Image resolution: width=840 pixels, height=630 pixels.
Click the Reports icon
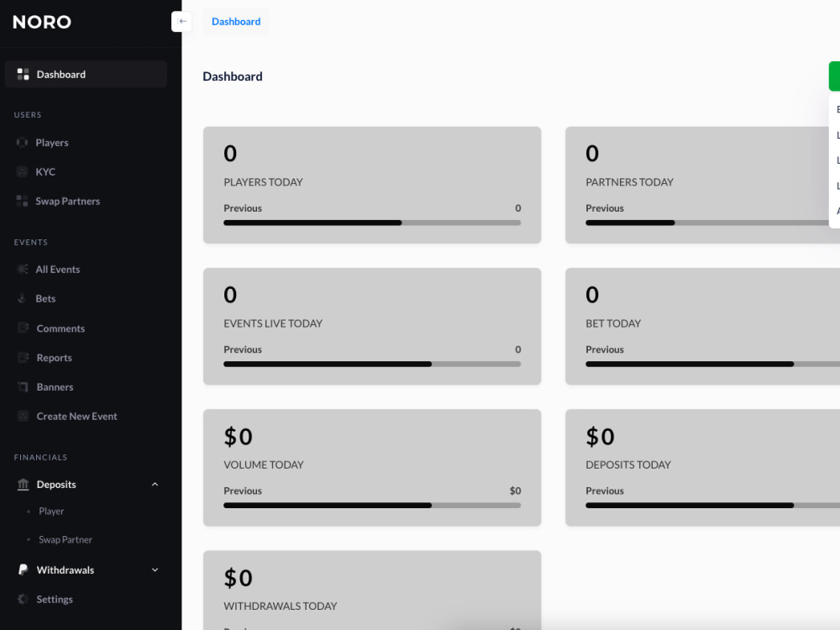(23, 357)
